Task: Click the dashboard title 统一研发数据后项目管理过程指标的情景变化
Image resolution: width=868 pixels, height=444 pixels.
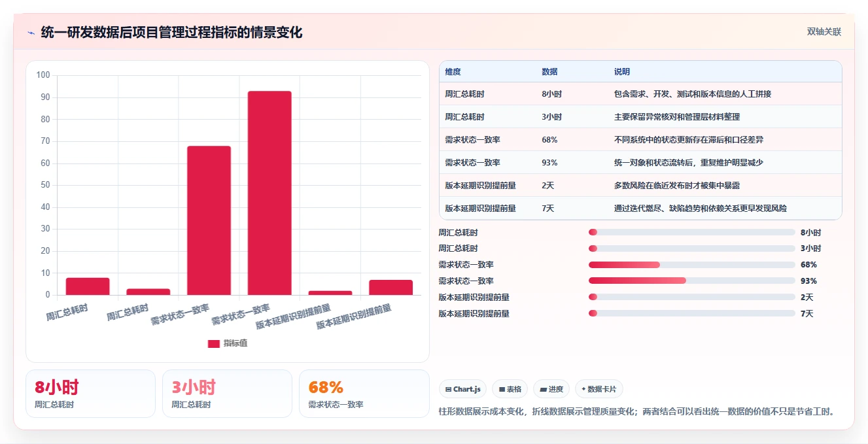Action: pos(171,33)
